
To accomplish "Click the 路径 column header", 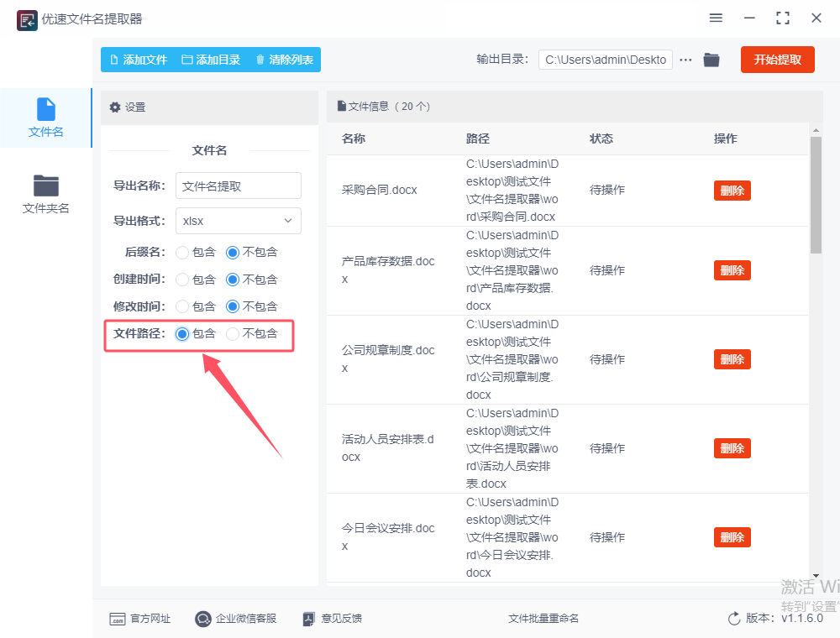I will pos(478,139).
